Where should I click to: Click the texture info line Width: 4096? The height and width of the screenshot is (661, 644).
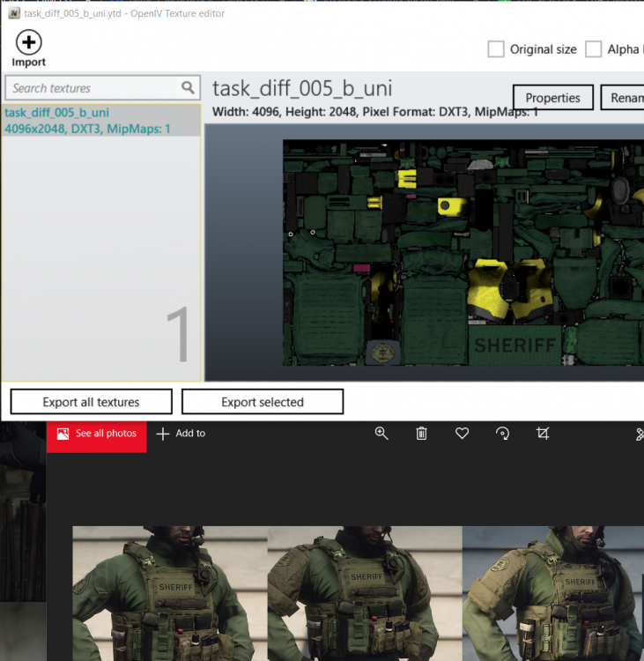pos(374,112)
